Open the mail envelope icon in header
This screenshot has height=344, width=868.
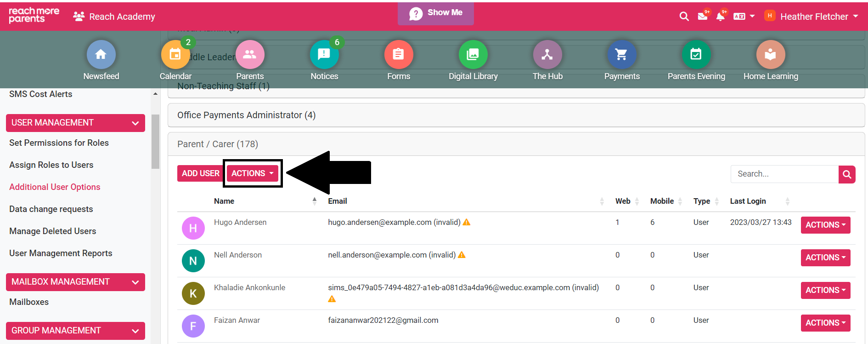[702, 17]
